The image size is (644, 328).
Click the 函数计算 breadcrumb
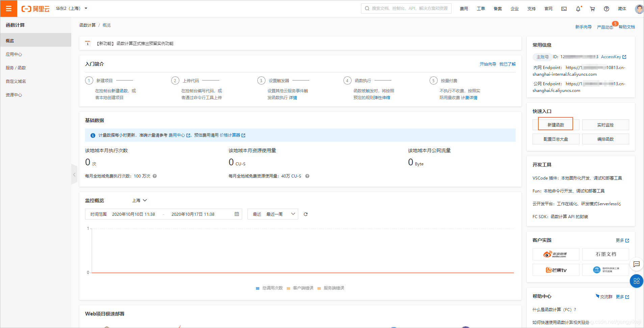pos(87,25)
